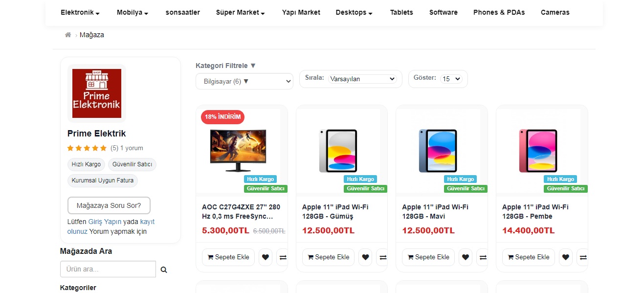The image size is (644, 293).
Task: Click the Prime Elektronik store logo
Action: pos(97,93)
